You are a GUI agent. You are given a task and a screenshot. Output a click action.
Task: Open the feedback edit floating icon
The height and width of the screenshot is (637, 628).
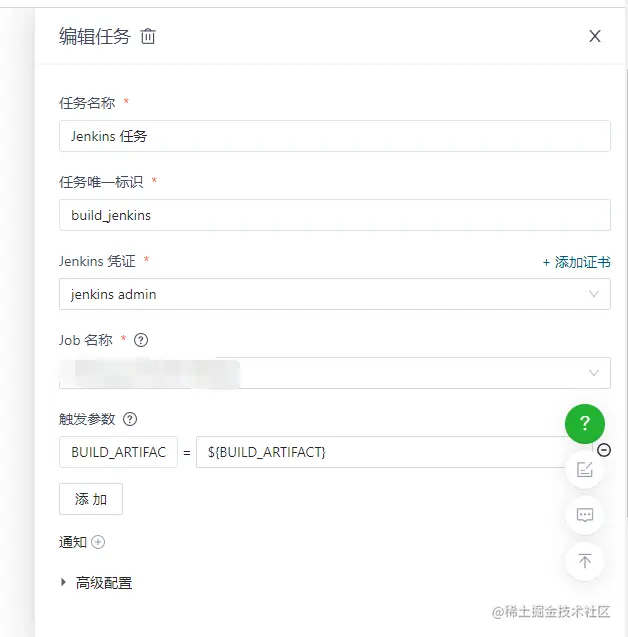click(x=585, y=470)
